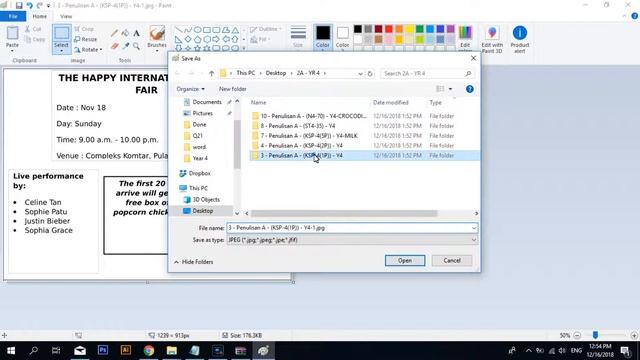Click the Undo icon in title bar
The width and height of the screenshot is (640, 360).
pyautogui.click(x=29, y=5)
